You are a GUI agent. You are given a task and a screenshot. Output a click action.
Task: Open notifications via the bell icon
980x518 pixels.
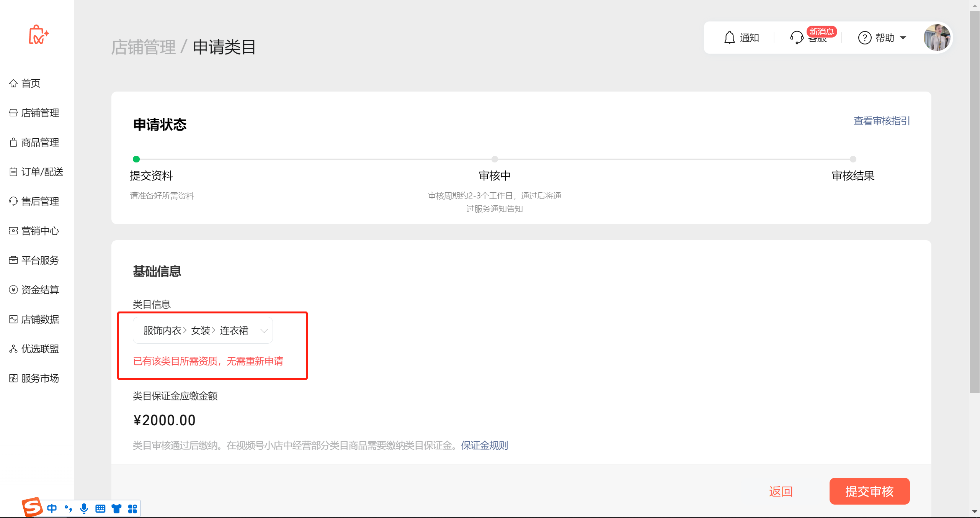(x=729, y=38)
